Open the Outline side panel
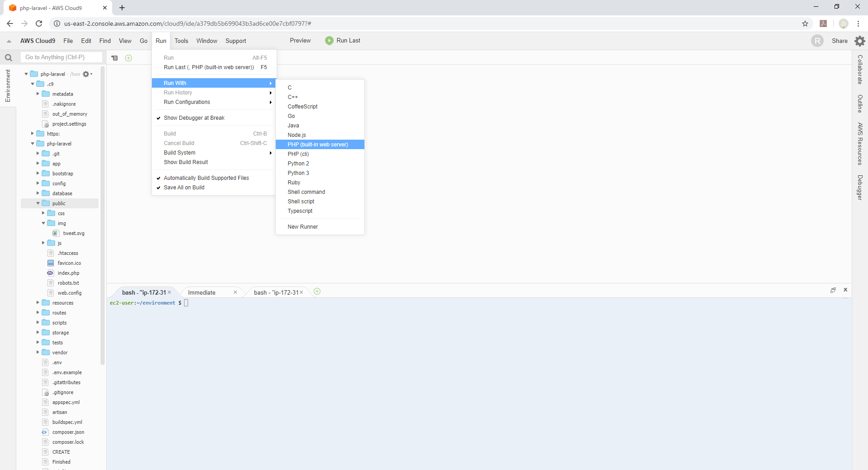 click(x=860, y=103)
